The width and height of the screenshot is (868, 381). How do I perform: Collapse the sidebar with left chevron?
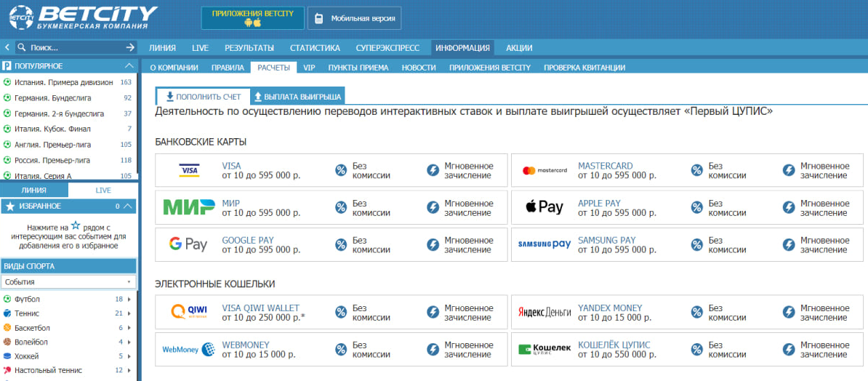[x=7, y=48]
